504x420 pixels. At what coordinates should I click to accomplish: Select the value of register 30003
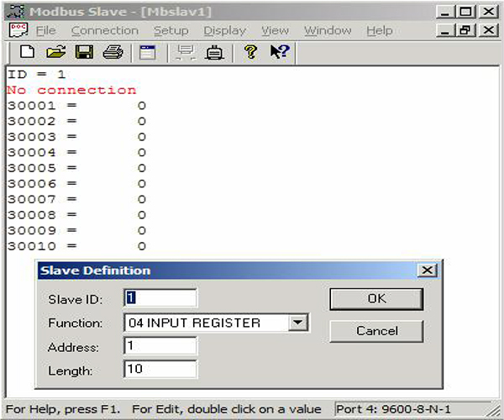pos(142,137)
